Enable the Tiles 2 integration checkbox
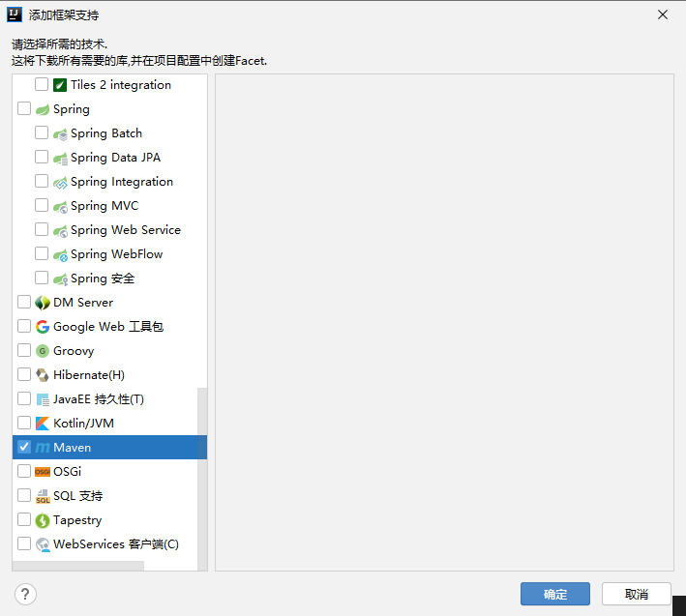Screen dimensions: 686x616 42,84
